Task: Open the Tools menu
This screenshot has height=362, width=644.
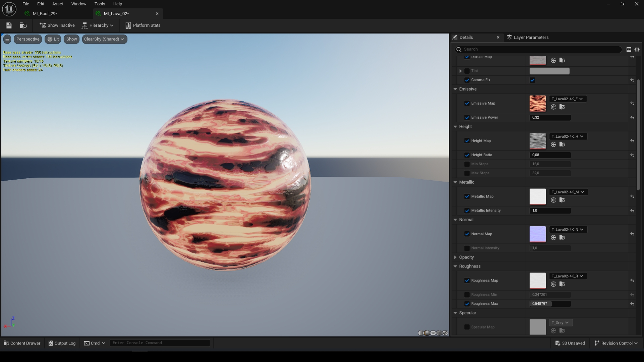Action: 100,4
